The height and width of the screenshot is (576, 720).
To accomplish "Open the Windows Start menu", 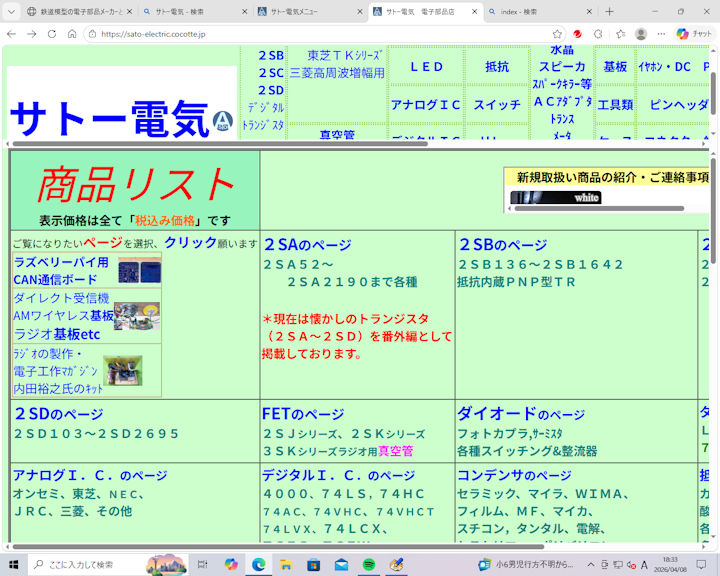I will 13,564.
